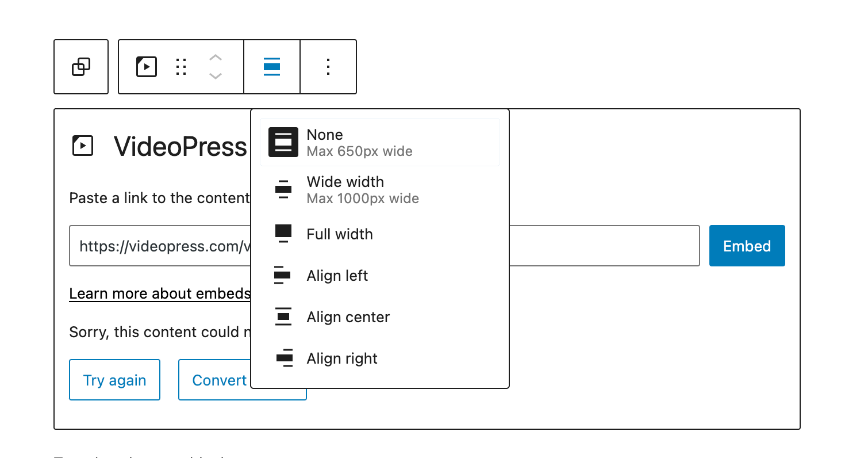Click the blue Embed button
Viewport: 868px width, 458px height.
coord(747,246)
